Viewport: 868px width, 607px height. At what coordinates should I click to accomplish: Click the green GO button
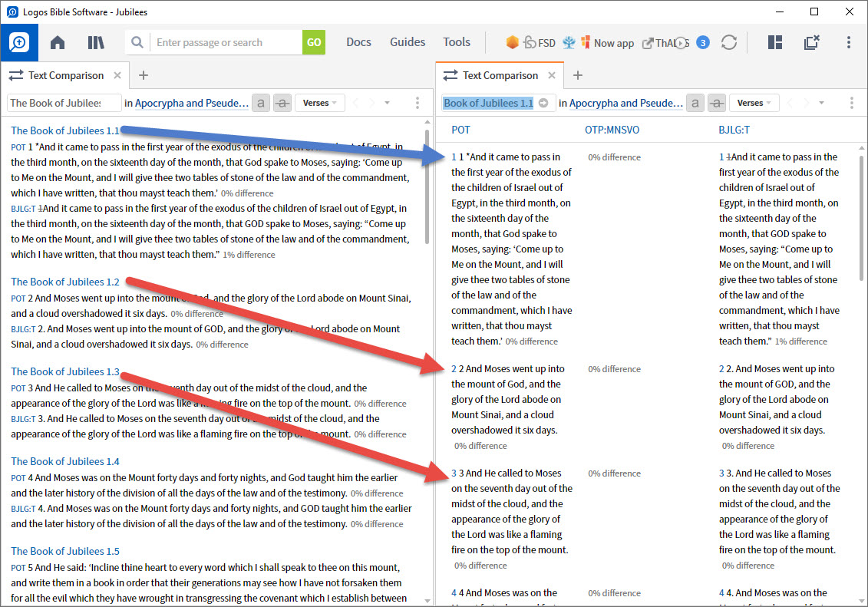tap(314, 42)
